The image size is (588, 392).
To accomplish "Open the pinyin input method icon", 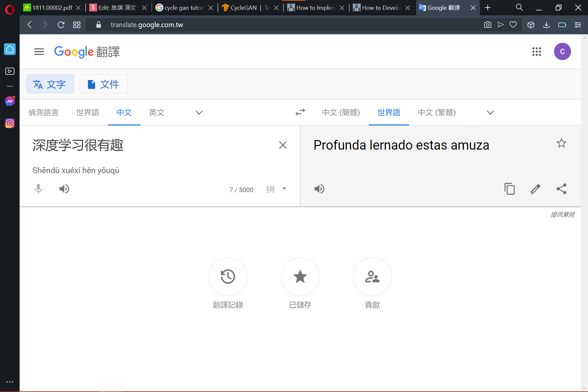I will [x=270, y=189].
